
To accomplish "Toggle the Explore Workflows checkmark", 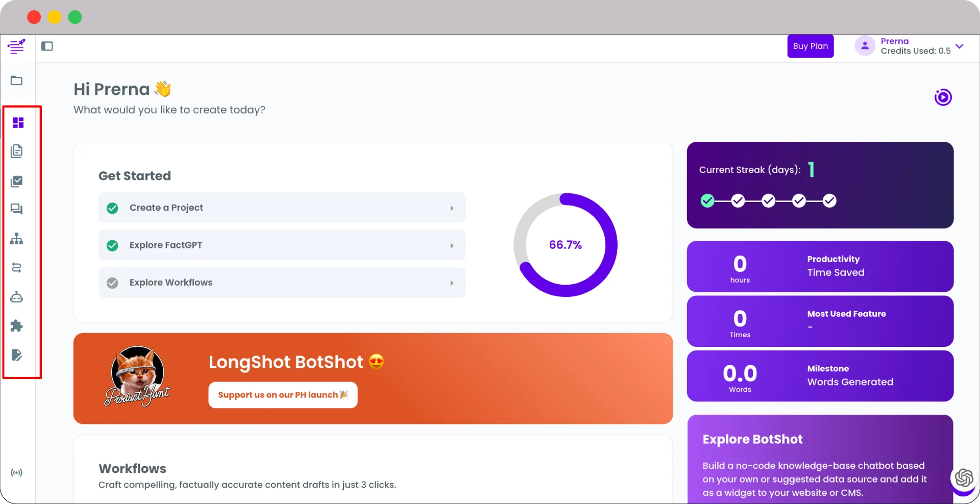I will [112, 283].
